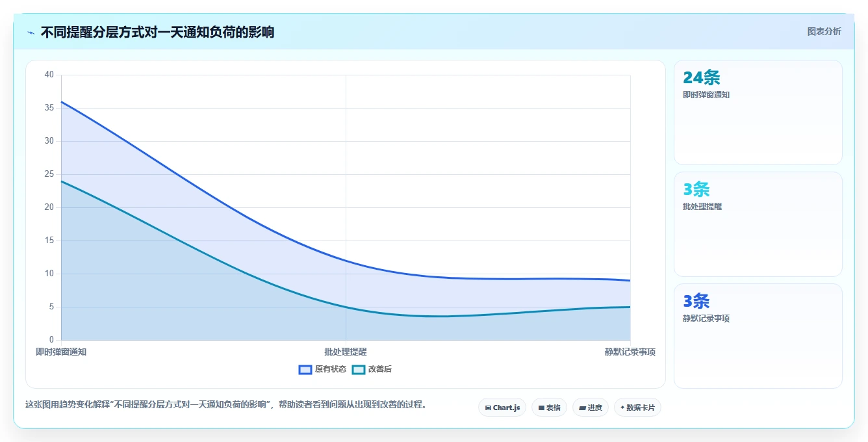Click the y-axis value 35
Image resolution: width=868 pixels, height=442 pixels.
pyautogui.click(x=49, y=108)
